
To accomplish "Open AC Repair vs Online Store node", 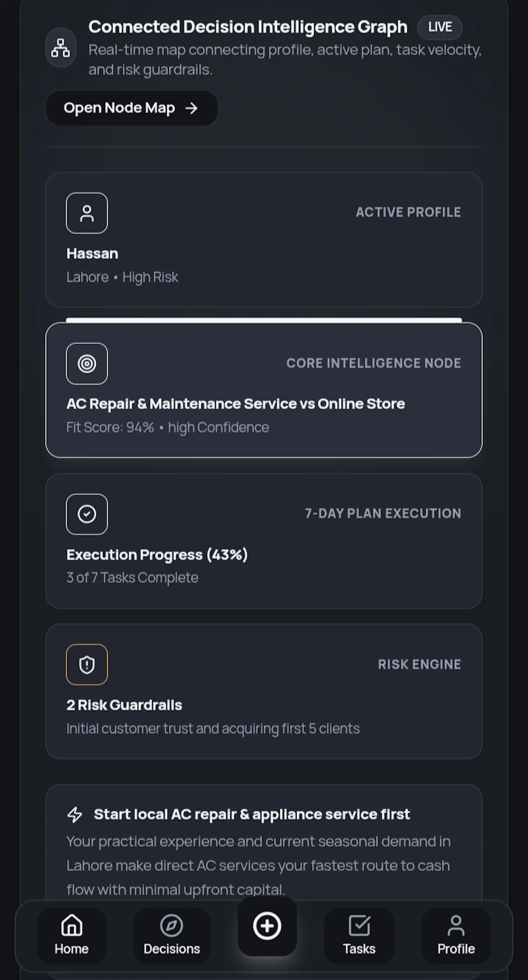I will [264, 390].
